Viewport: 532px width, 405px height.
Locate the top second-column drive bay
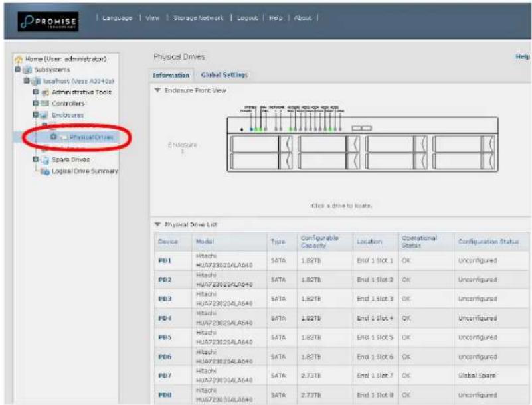[329, 144]
